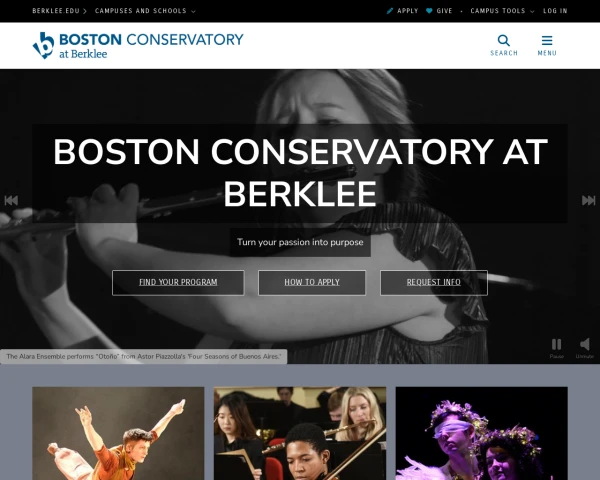Click the pencil icon beside Apply

[x=390, y=11]
